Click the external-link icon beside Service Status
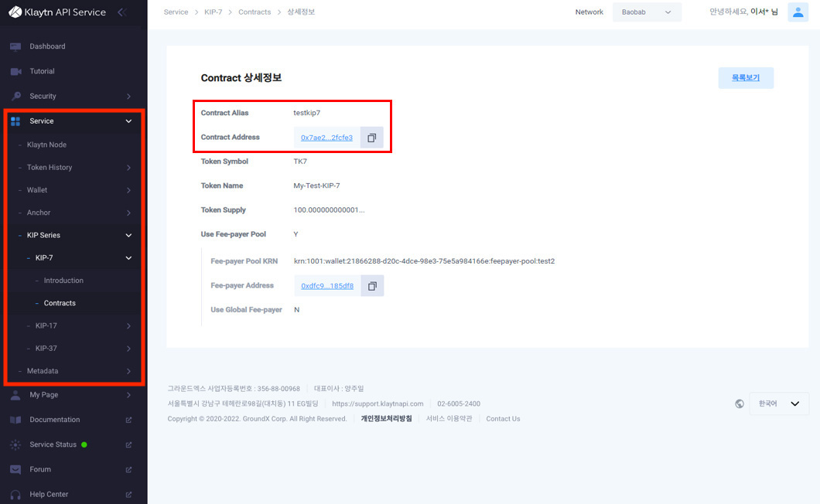The height and width of the screenshot is (504, 820). (x=128, y=444)
